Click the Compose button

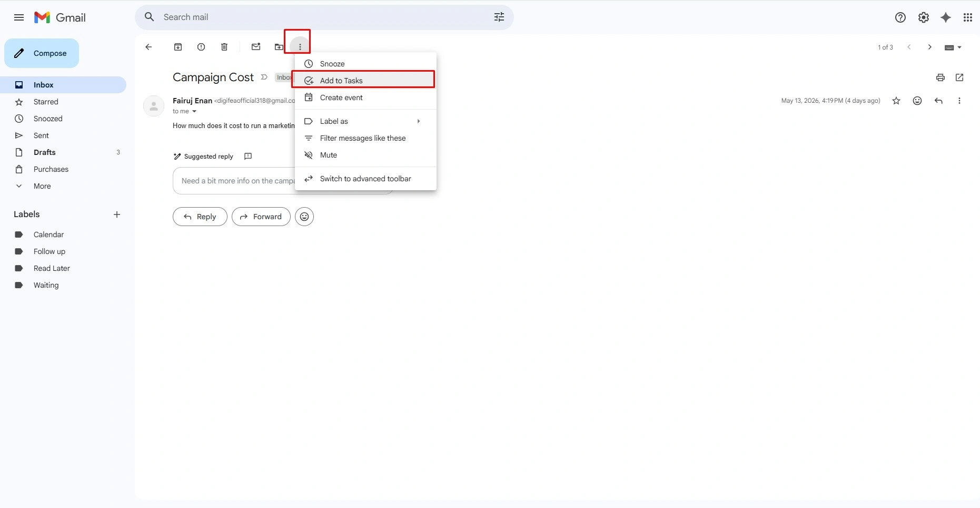point(42,53)
